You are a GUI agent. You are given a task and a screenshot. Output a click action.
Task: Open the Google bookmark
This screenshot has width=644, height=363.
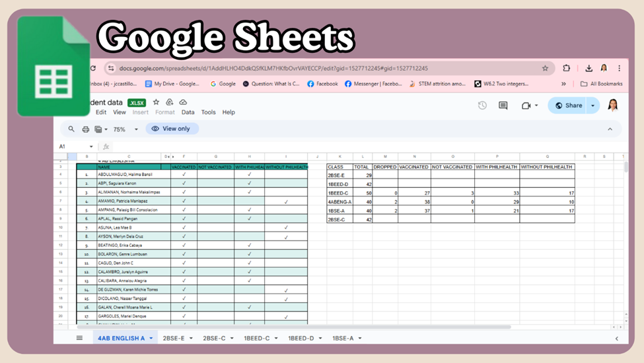point(223,84)
